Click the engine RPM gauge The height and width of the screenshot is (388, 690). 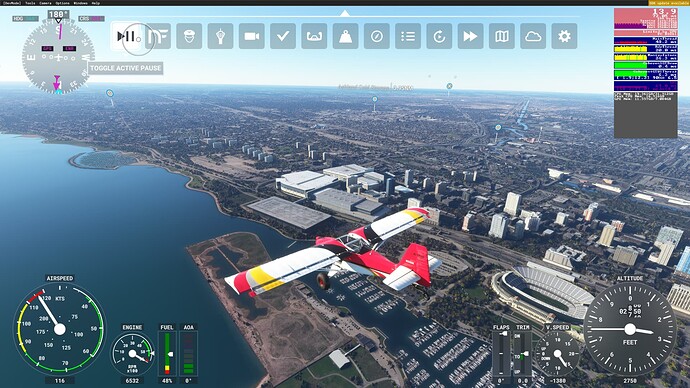[132, 354]
